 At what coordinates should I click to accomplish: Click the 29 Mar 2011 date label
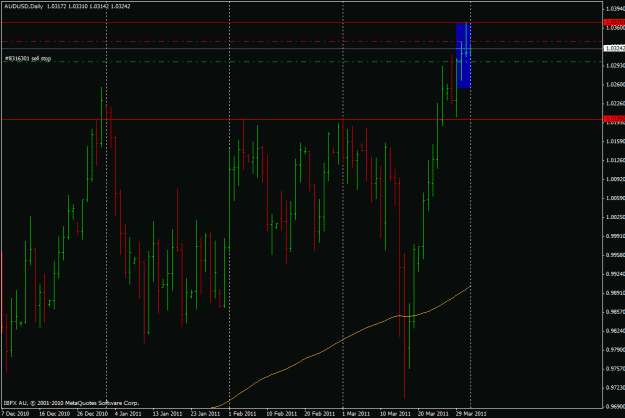pos(471,414)
